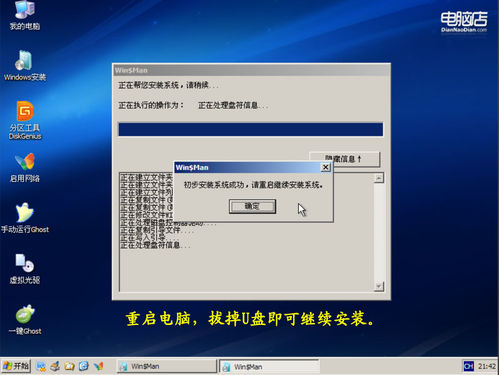The width and height of the screenshot is (499, 375).
Task: Close the Win$Man message dialog
Action: coord(326,167)
